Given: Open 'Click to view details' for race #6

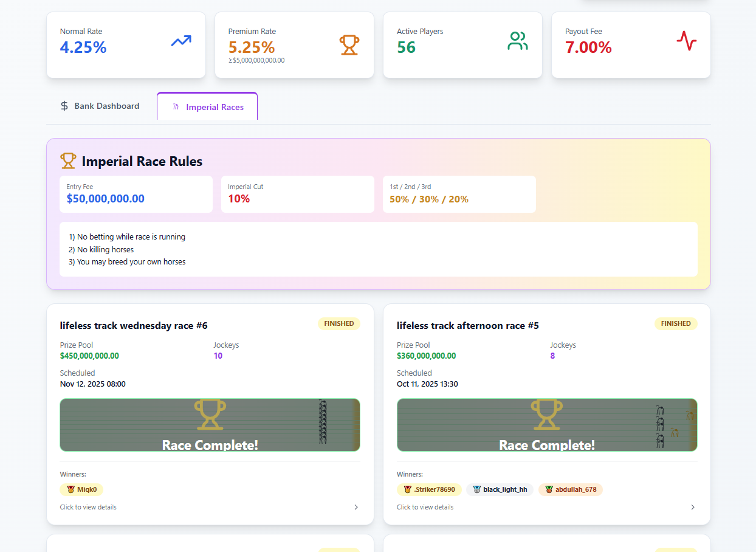Looking at the screenshot, I should (88, 507).
